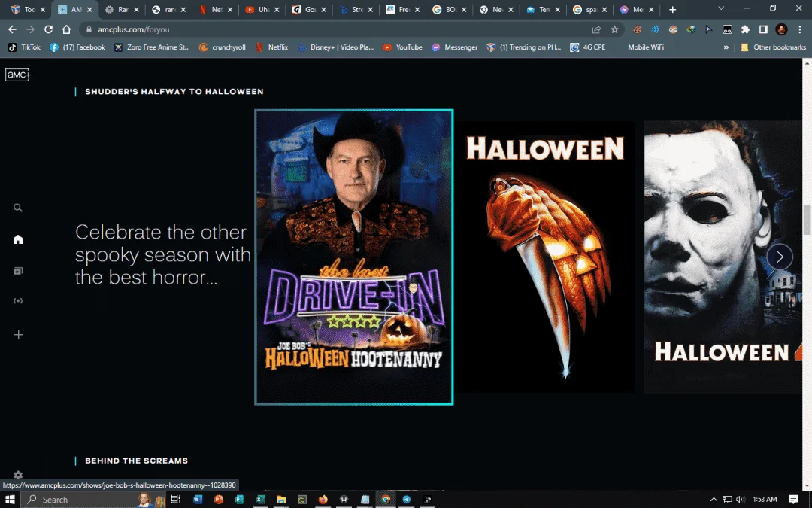Open the clock showing 1:53 AM
Screen dimensions: 812x508
(765, 499)
